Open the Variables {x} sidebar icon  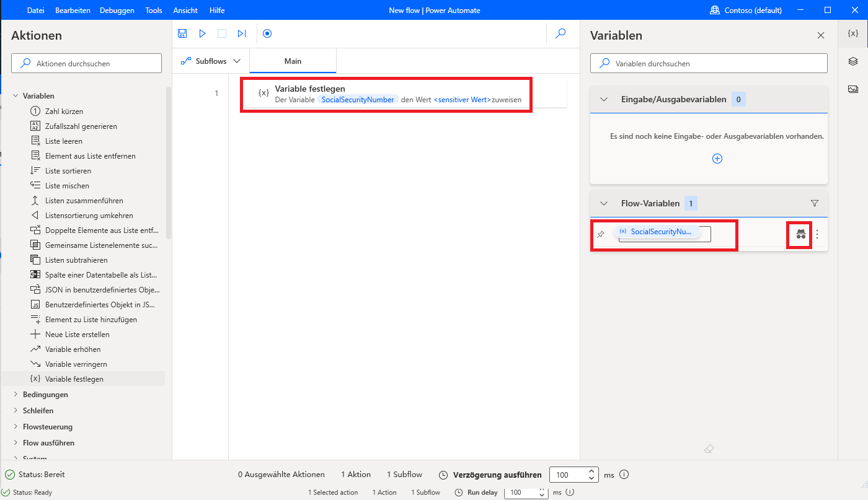[853, 33]
